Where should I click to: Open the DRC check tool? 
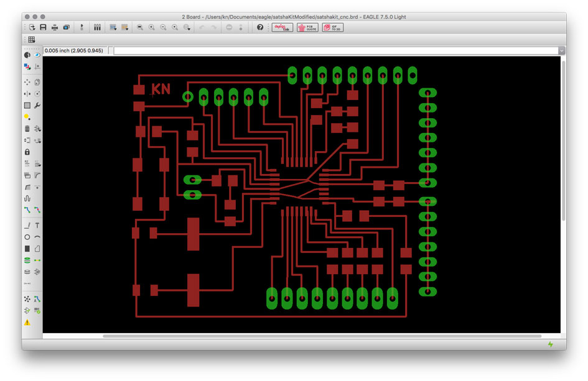[37, 311]
